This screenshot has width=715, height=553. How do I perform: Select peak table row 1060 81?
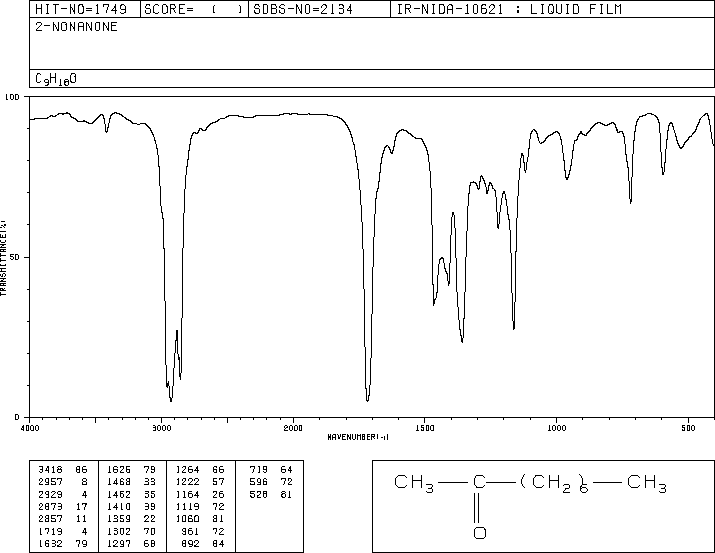[x=200, y=519]
